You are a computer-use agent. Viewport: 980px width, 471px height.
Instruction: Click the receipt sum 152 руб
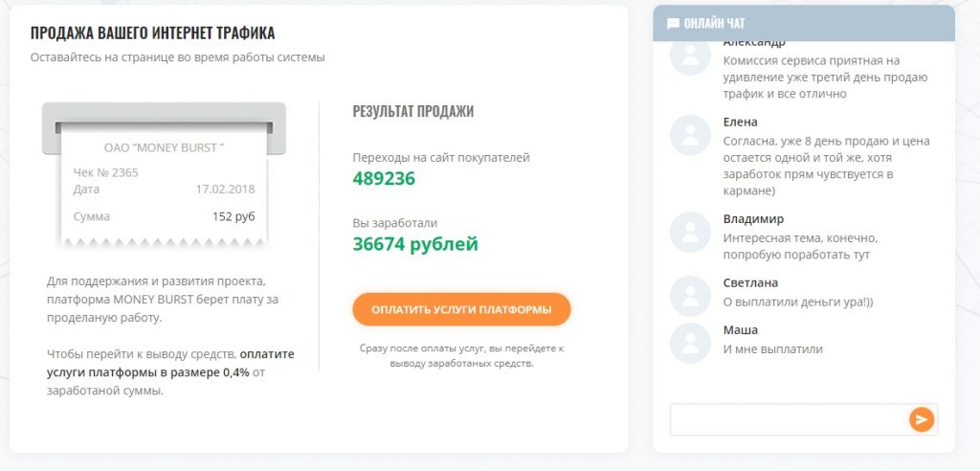(x=234, y=216)
